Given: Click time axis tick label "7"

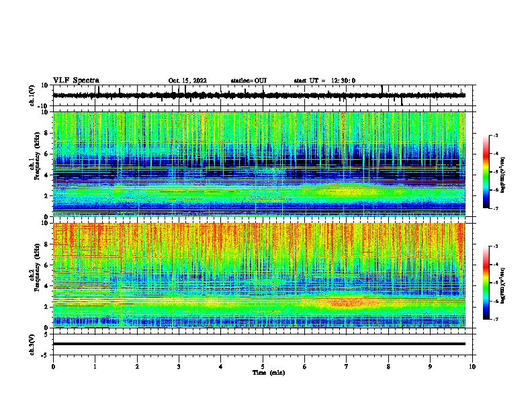Looking at the screenshot, I should pos(347,367).
